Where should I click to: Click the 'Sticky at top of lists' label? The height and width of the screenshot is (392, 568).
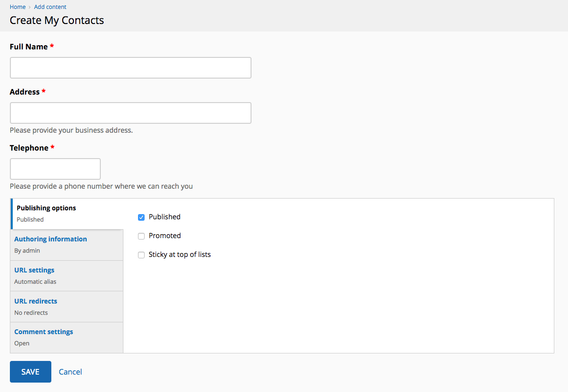[179, 255]
